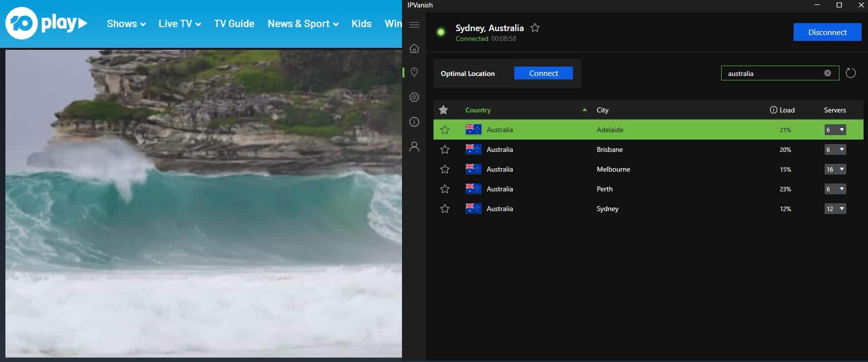Click the 20% load value for Brisbane
The image size is (868, 362).
[785, 149]
